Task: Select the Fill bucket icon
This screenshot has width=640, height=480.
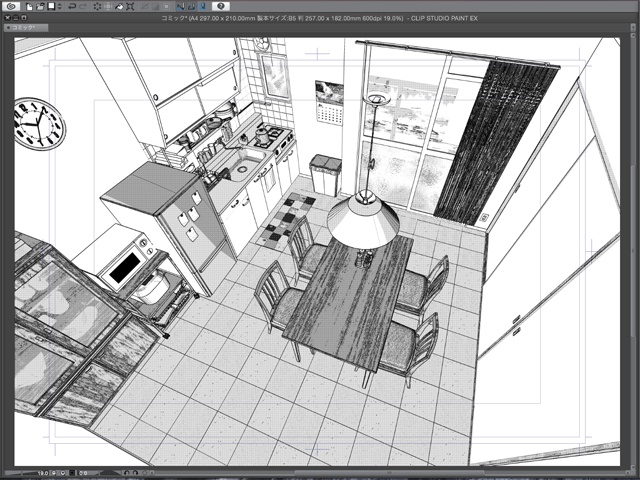Action: [x=119, y=7]
